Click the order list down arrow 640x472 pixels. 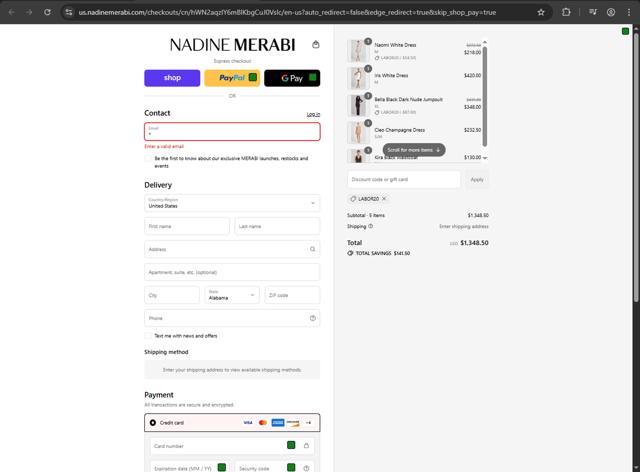coord(485,158)
